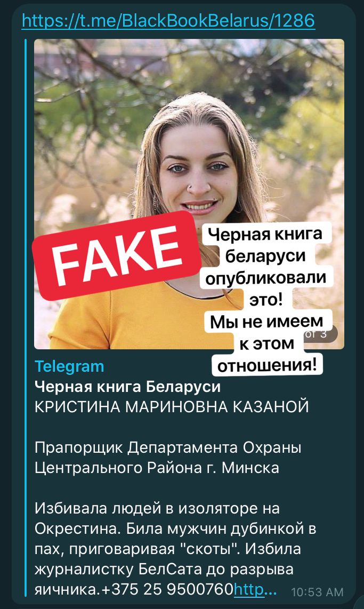Click the blue Telegram site label

point(69,366)
